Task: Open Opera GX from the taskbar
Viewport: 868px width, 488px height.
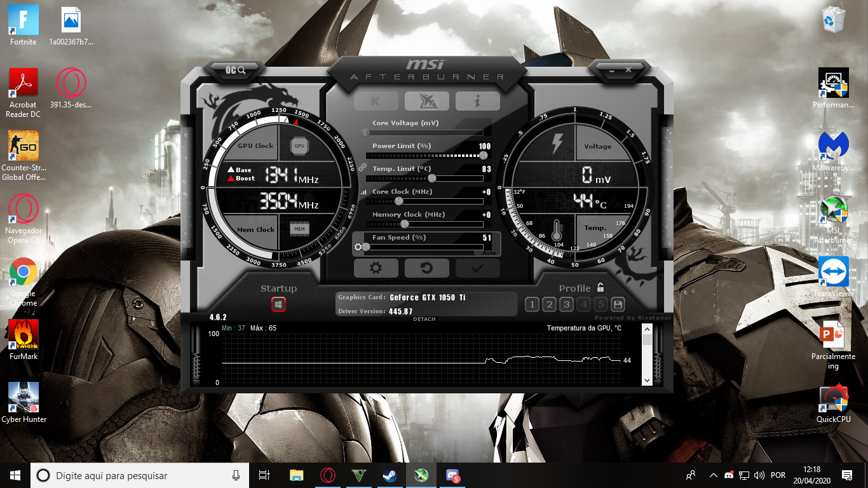Action: click(327, 475)
